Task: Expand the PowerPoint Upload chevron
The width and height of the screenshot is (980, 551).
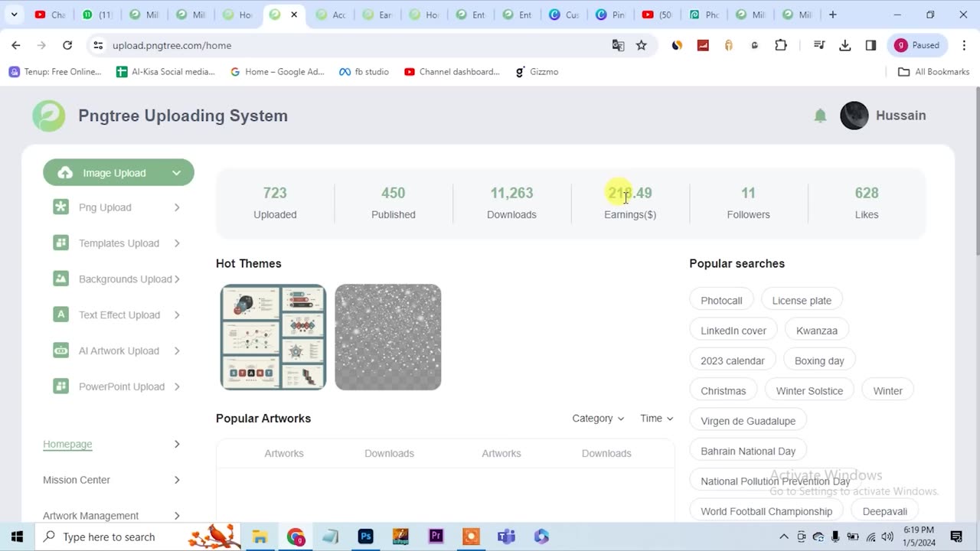Action: tap(177, 386)
